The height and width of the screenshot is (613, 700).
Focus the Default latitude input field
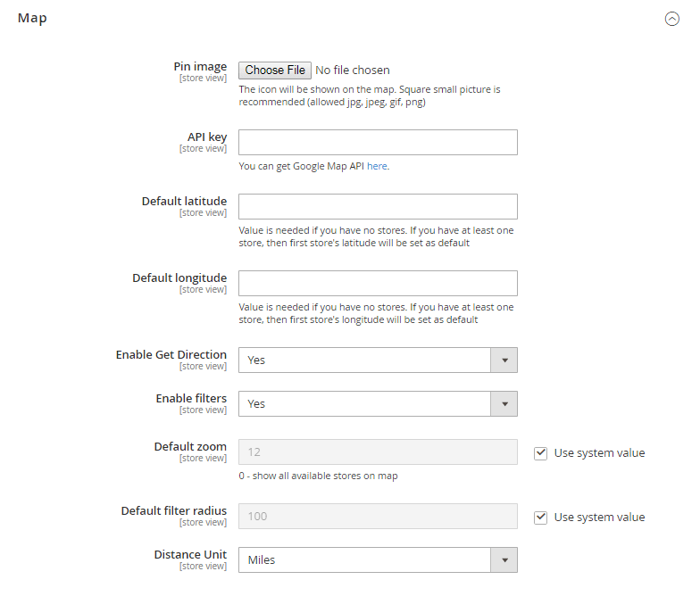click(x=378, y=207)
